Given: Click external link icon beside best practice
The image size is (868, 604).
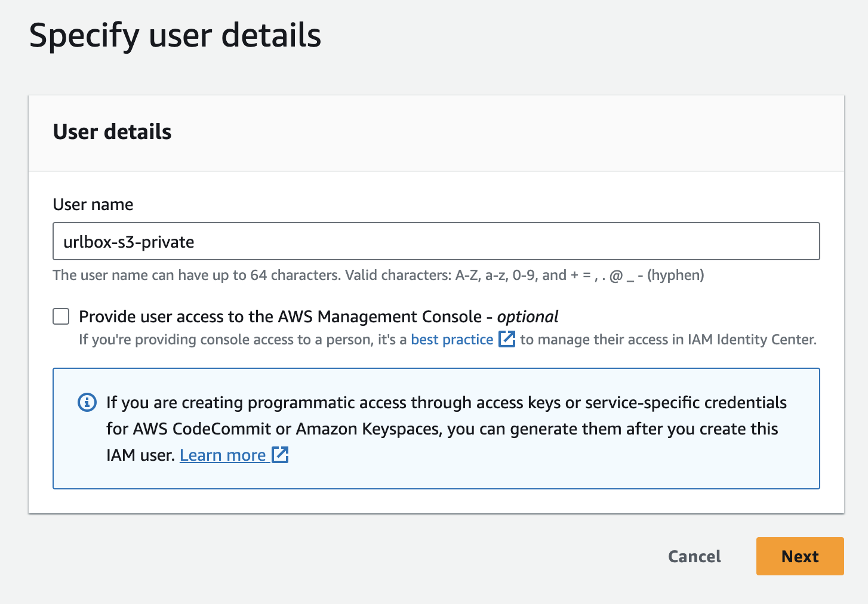Looking at the screenshot, I should click(507, 339).
